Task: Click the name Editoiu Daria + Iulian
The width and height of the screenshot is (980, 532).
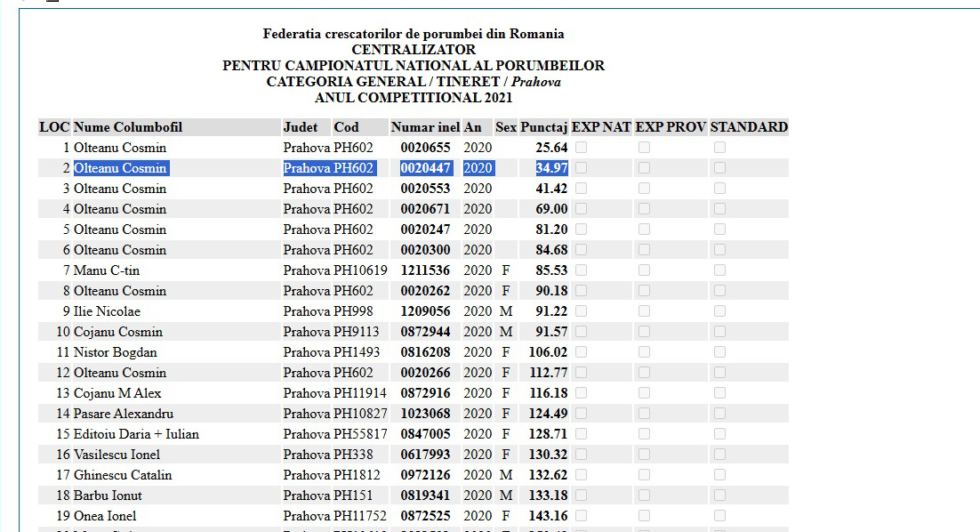Action: click(136, 434)
